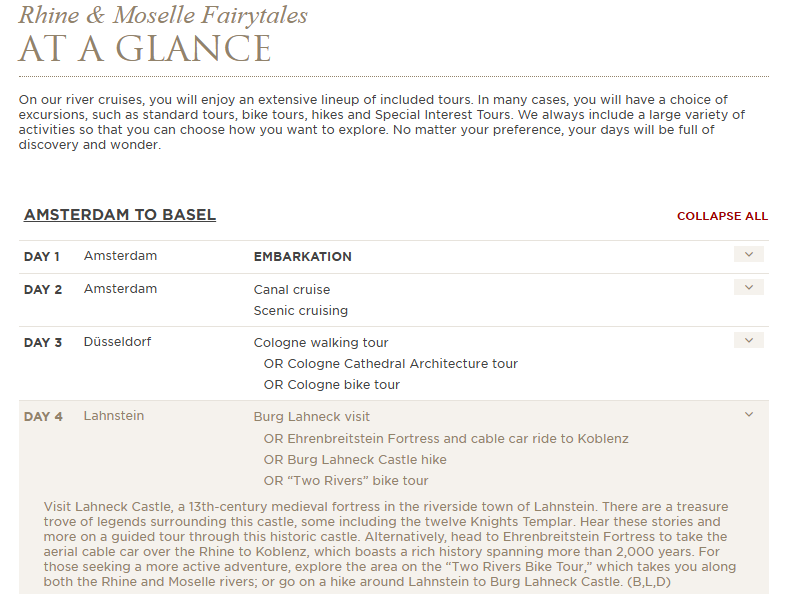Expand Day 3 Düsseldorf chevron

748,340
